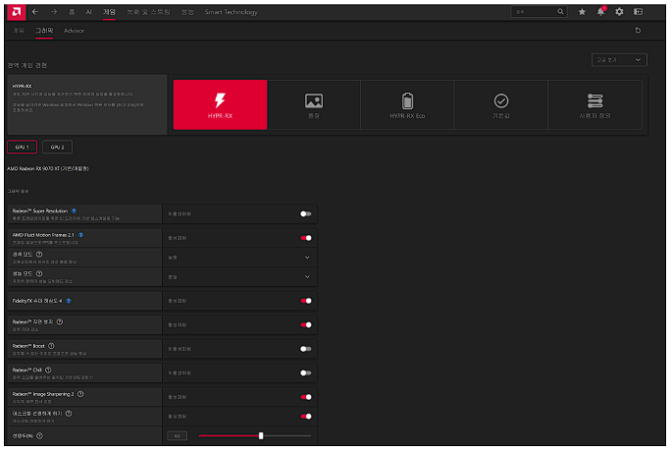Switch to the Games sub-tab left of Graphics
672x452 pixels.
click(x=18, y=31)
